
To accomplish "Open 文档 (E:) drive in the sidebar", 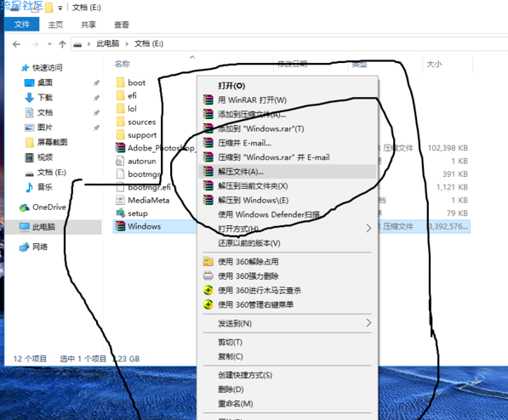I will point(52,173).
